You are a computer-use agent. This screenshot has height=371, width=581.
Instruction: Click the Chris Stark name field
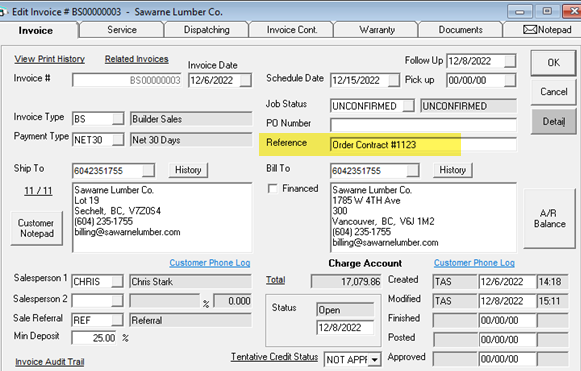190,282
